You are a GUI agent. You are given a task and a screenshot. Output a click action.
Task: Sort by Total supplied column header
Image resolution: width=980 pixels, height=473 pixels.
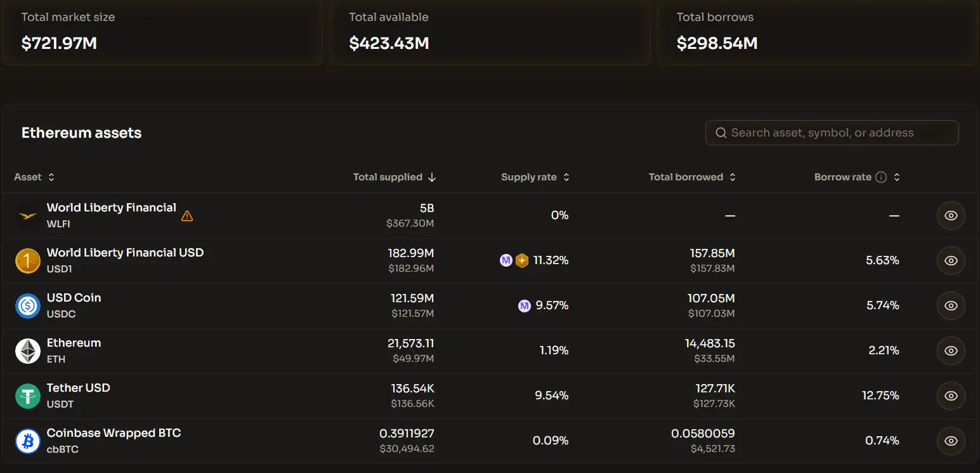[x=395, y=177]
